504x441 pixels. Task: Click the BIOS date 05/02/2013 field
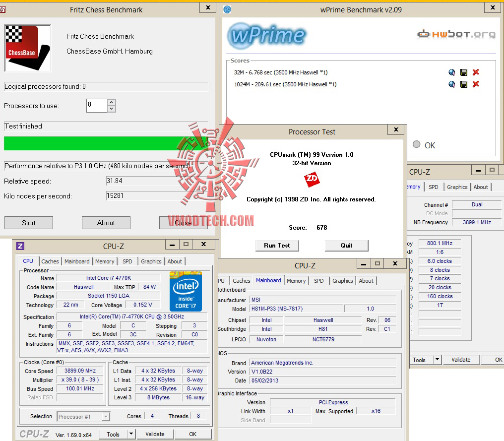(x=323, y=380)
